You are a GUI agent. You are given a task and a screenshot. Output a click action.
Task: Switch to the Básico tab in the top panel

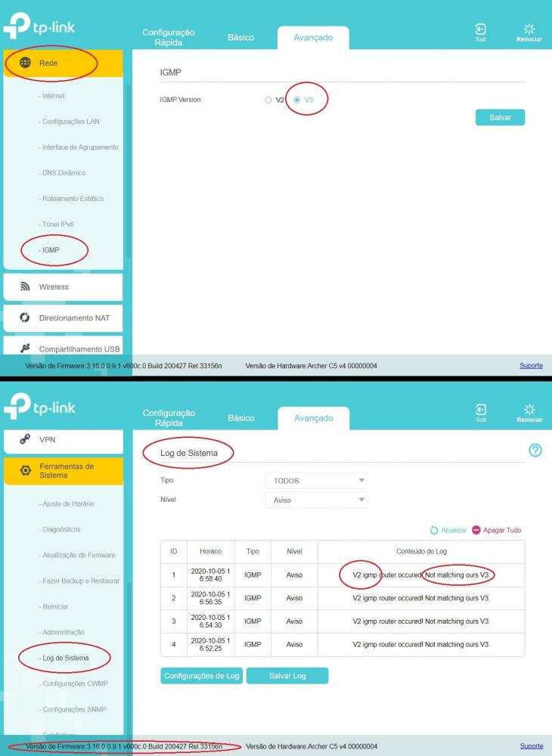coord(240,37)
